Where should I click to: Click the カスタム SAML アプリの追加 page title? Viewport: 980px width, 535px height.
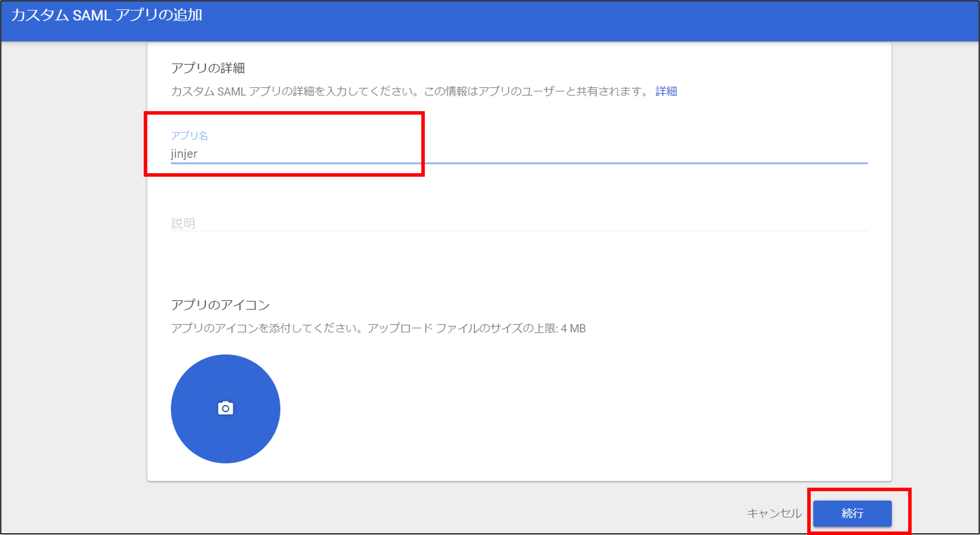[x=107, y=15]
